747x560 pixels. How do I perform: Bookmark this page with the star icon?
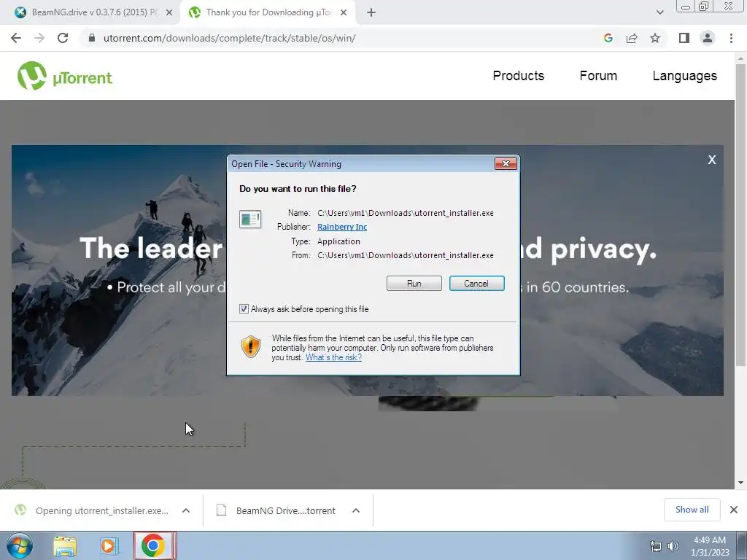click(x=655, y=38)
